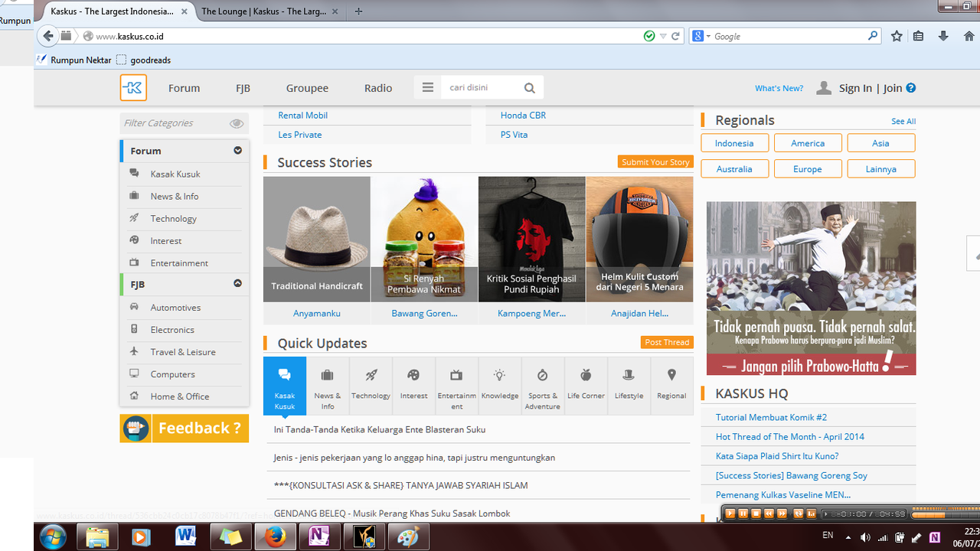Select Sports & Adventure tab in Quick Updates
The image size is (980, 551).
point(542,386)
